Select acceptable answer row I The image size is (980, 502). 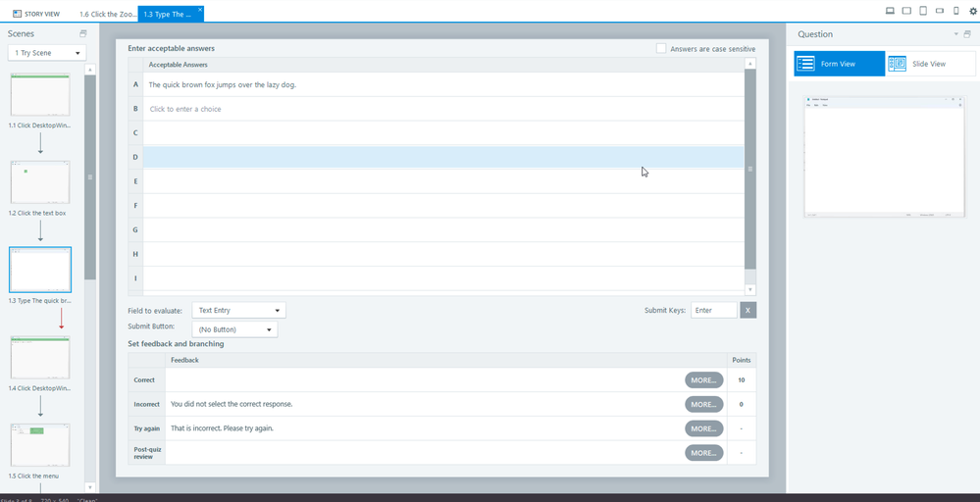pyautogui.click(x=443, y=278)
